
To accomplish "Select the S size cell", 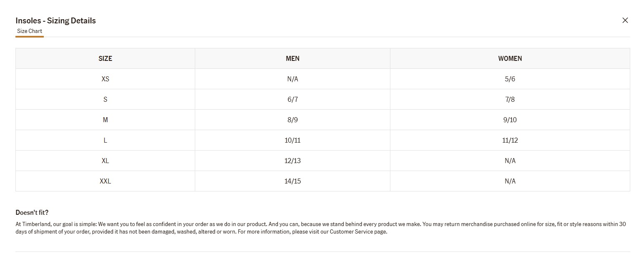I will (105, 99).
